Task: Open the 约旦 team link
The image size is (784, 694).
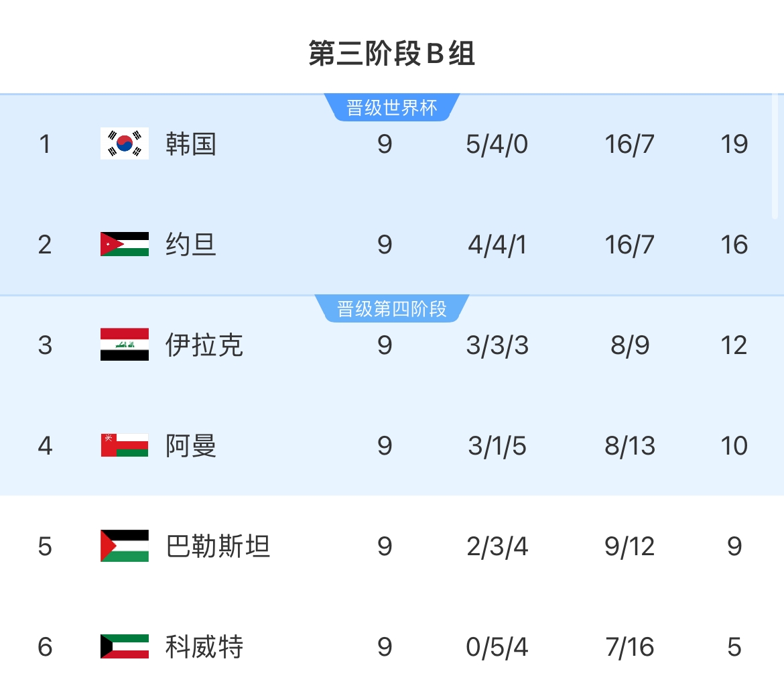Action: click(191, 244)
